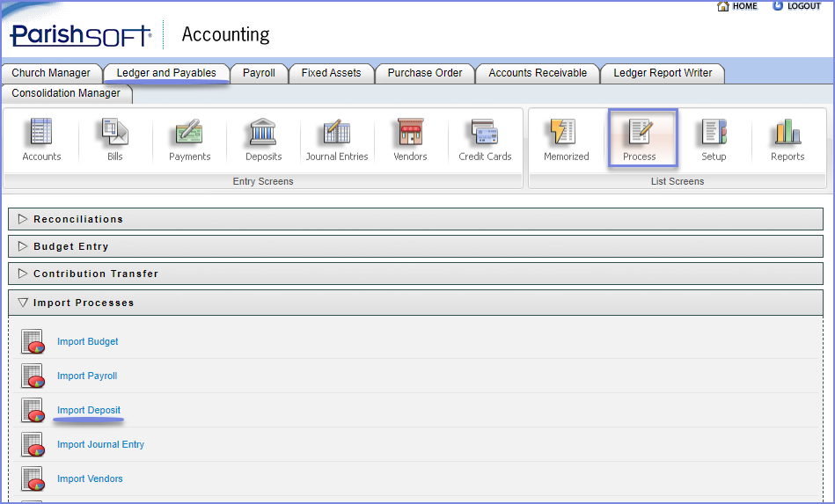
Task: Click the List Screens group label
Action: (678, 181)
